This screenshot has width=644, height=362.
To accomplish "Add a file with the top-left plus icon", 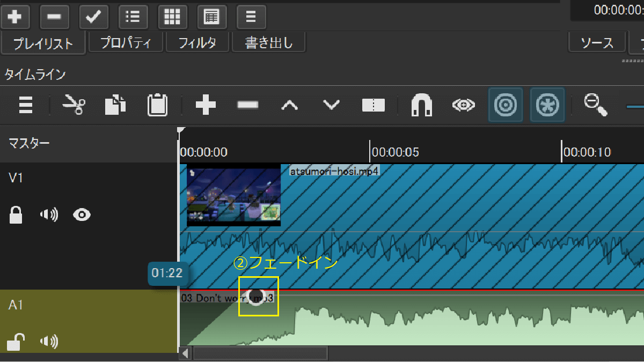I will (x=16, y=17).
